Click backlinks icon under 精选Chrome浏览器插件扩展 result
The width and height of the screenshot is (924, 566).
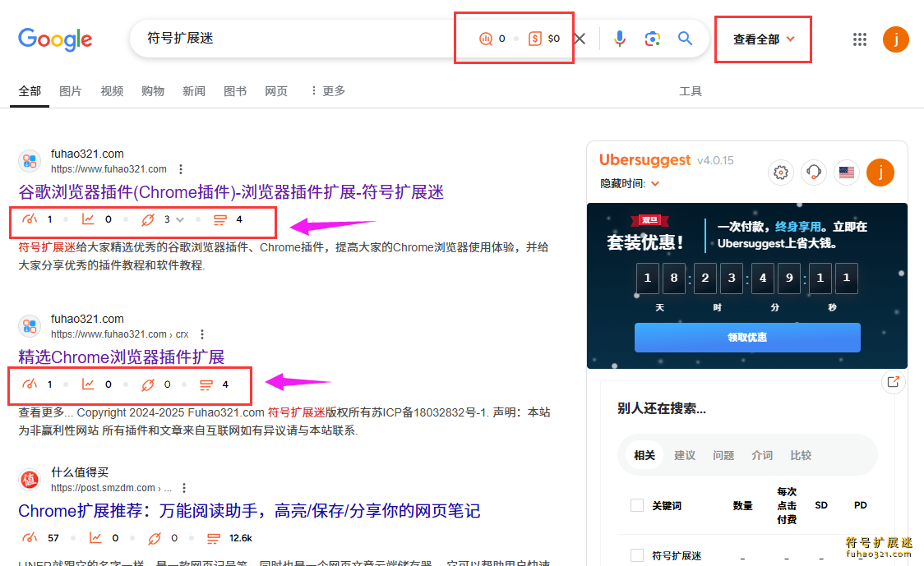148,384
